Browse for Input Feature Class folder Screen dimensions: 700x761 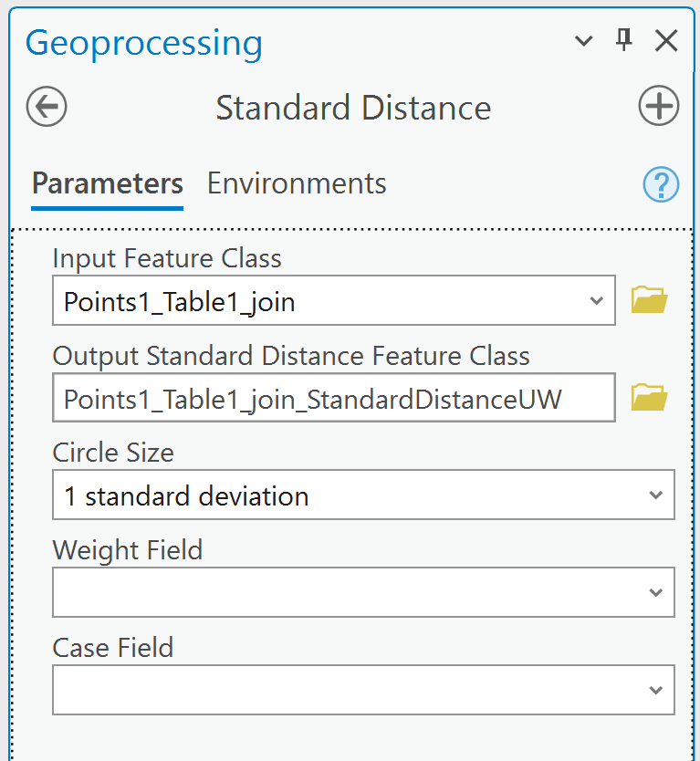click(649, 300)
